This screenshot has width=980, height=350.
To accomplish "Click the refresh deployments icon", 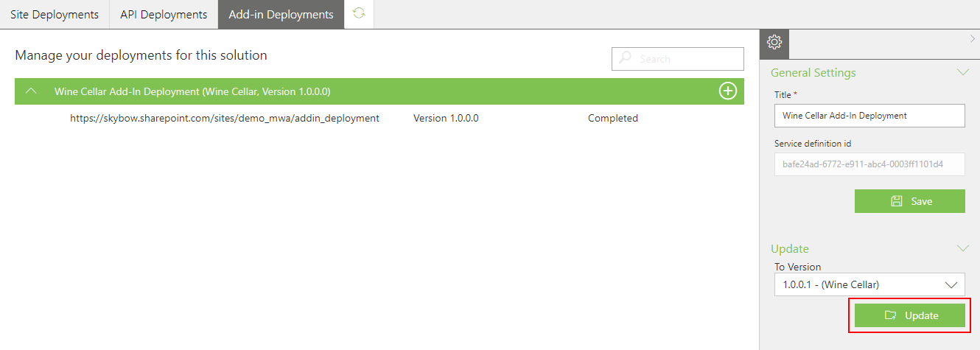I will pos(359,14).
